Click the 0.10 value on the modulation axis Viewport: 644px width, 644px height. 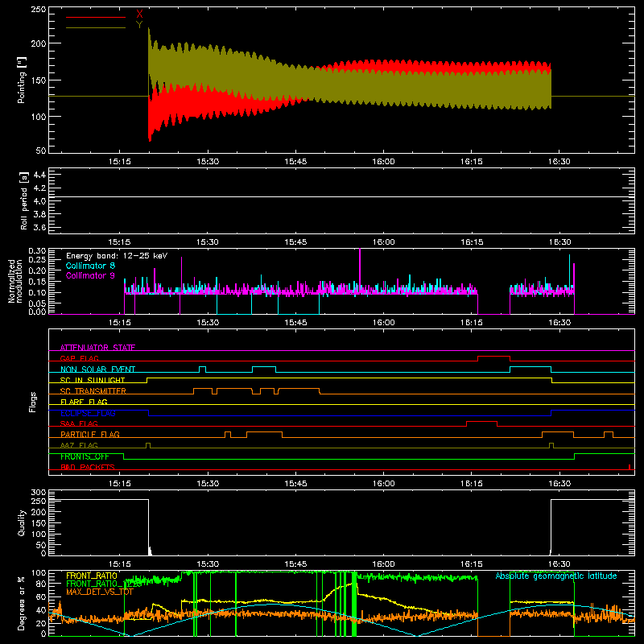pos(37,292)
